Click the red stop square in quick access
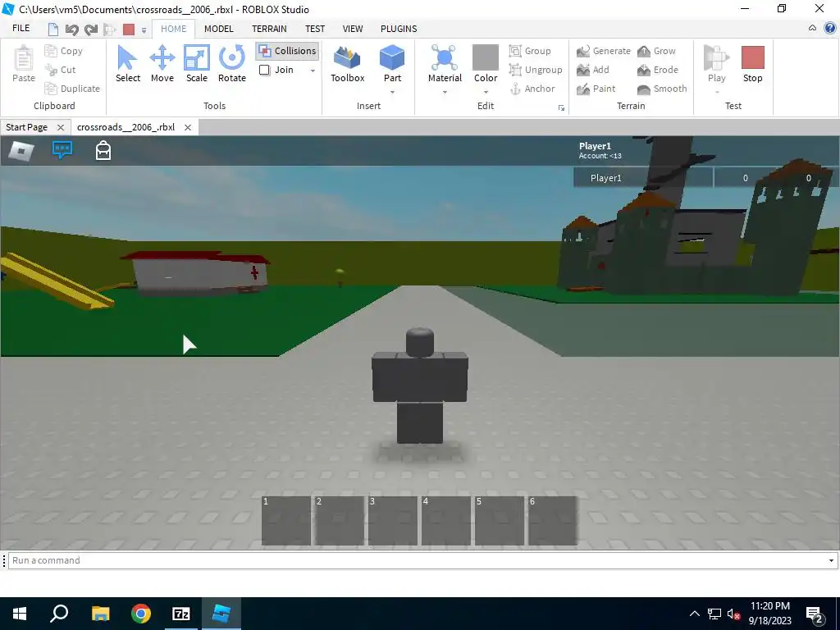The image size is (840, 630). coord(129,29)
